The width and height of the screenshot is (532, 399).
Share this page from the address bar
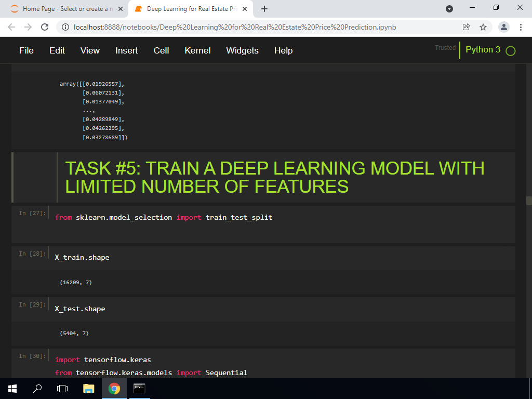click(x=467, y=27)
